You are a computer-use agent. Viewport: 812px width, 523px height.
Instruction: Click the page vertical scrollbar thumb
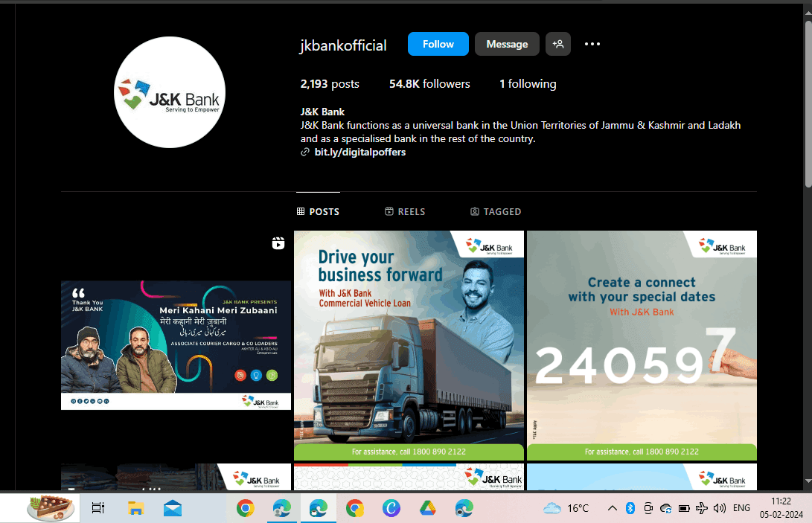coord(808,105)
